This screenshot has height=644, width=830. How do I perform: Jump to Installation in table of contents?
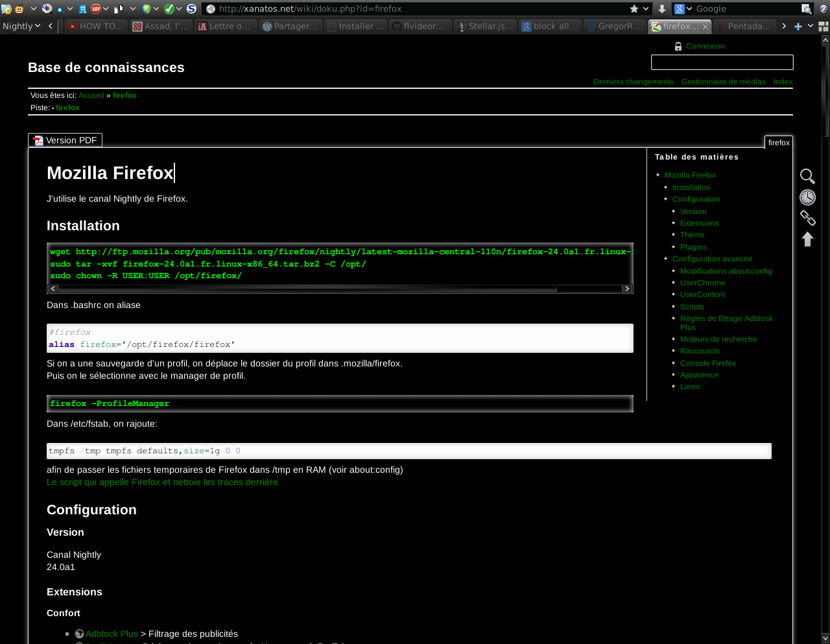[x=691, y=187]
